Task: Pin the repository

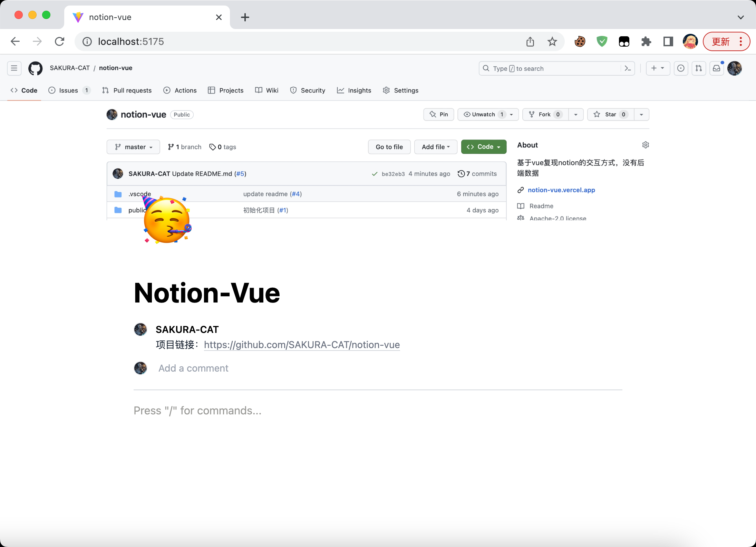Action: tap(439, 114)
